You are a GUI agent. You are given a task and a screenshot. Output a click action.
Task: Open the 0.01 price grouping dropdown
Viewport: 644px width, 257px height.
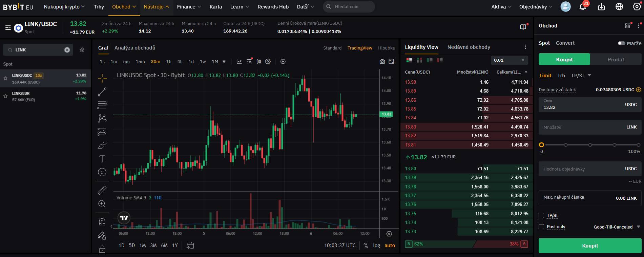pos(509,60)
